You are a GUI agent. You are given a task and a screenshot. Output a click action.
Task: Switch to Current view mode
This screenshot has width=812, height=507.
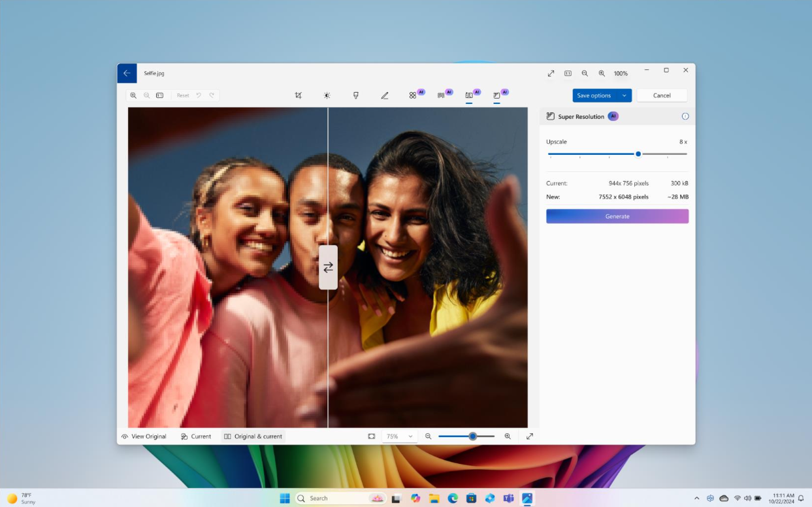tap(196, 436)
